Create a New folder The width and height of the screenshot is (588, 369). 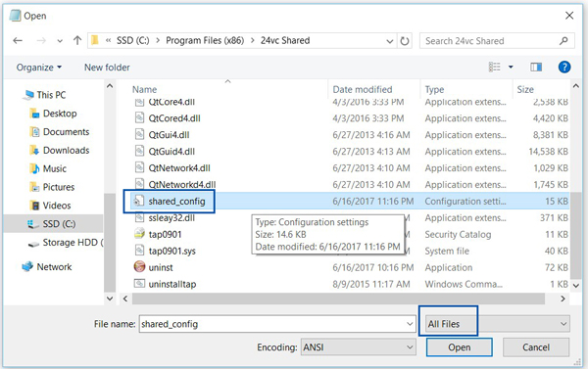pos(107,68)
